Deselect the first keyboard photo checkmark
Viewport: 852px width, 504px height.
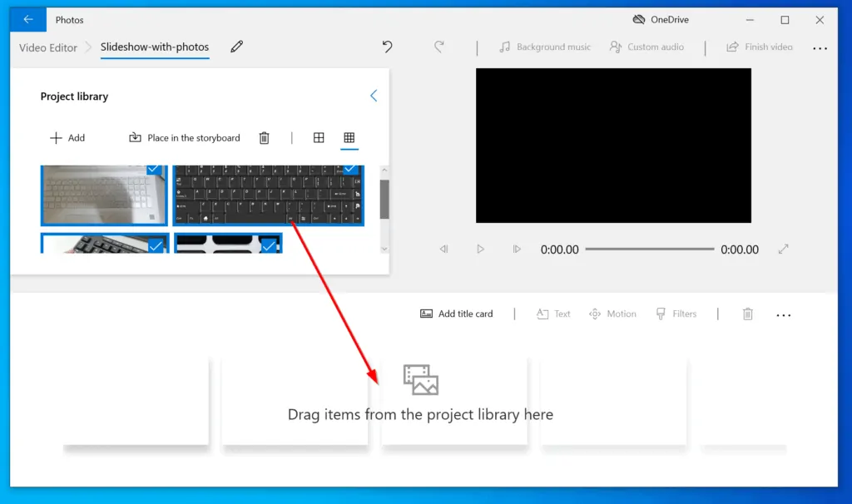(152, 169)
